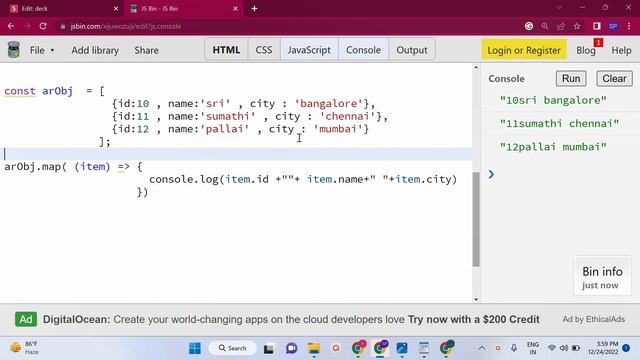Image resolution: width=640 pixels, height=360 pixels.
Task: Open Ad by EthicalAds link
Action: click(593, 319)
